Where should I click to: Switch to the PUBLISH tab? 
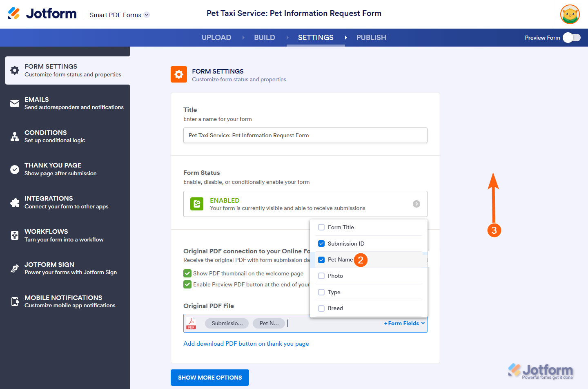click(x=371, y=37)
